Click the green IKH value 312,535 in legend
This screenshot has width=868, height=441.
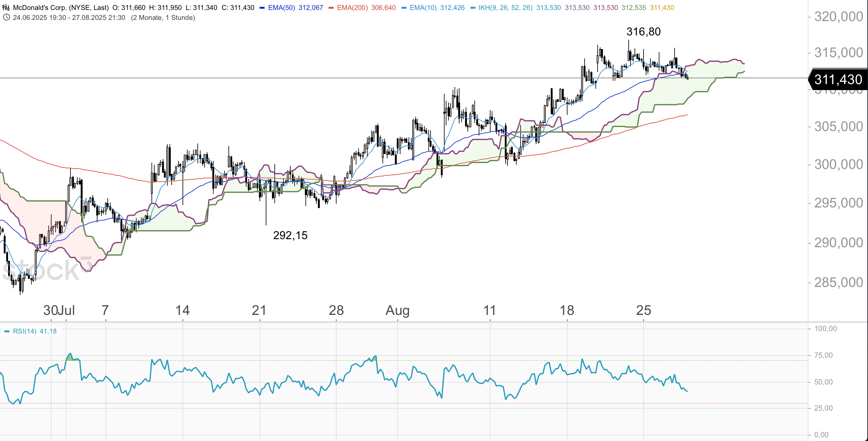634,7
